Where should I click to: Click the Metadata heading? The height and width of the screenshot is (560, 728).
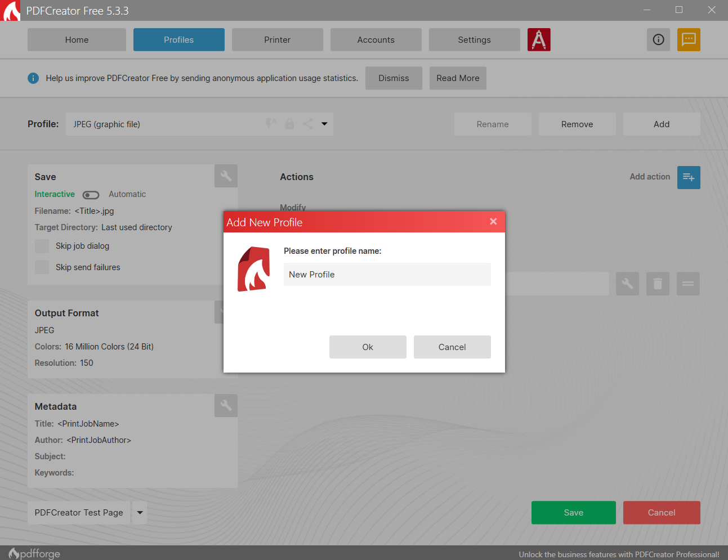(56, 406)
